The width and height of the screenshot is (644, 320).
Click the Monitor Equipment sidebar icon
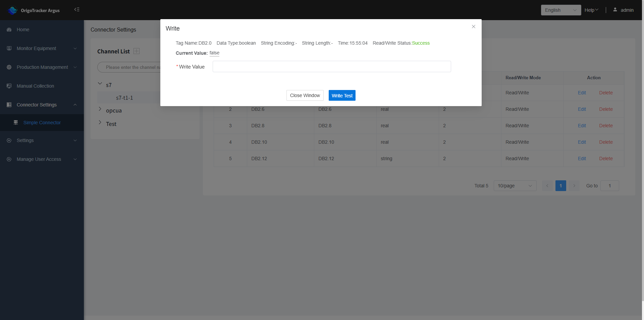pos(9,49)
